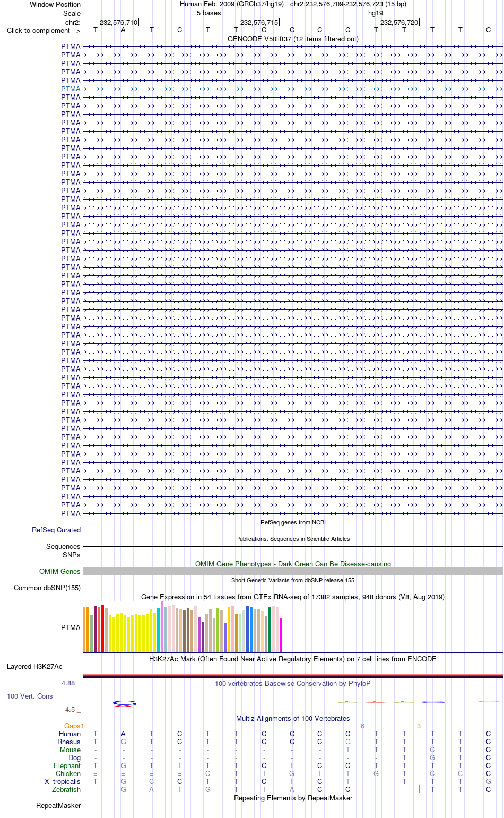Click the orange gap count 3
The width and height of the screenshot is (504, 818).
coord(419,726)
